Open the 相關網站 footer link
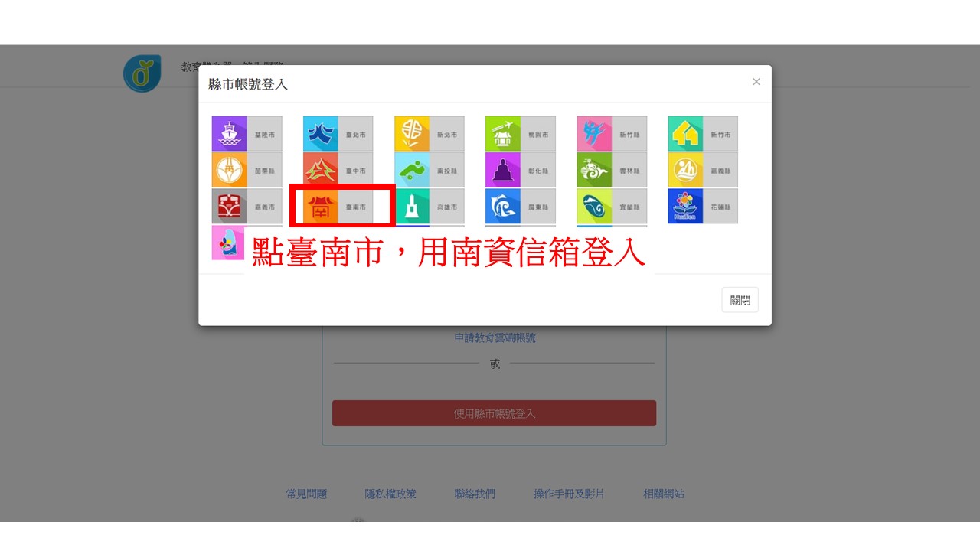The height and width of the screenshot is (551, 980). pos(664,494)
